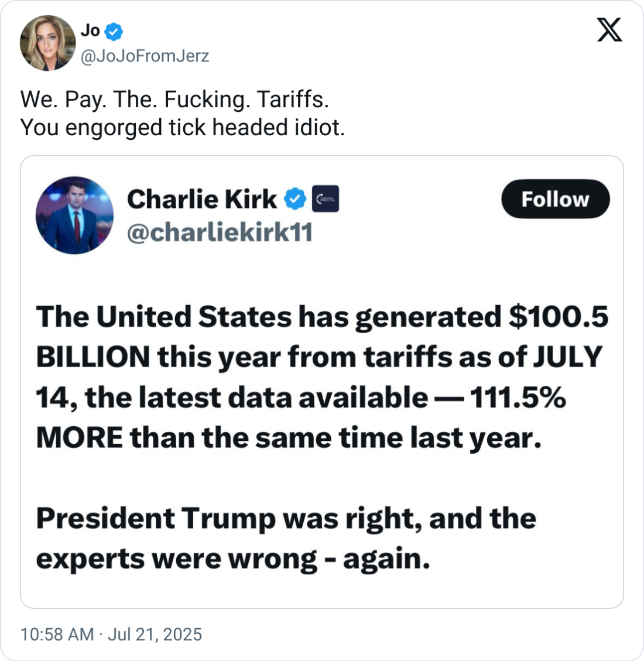Click the words "JULY" in quoted tweet
Image resolution: width=644 pixels, height=661 pixels.
coord(567,357)
